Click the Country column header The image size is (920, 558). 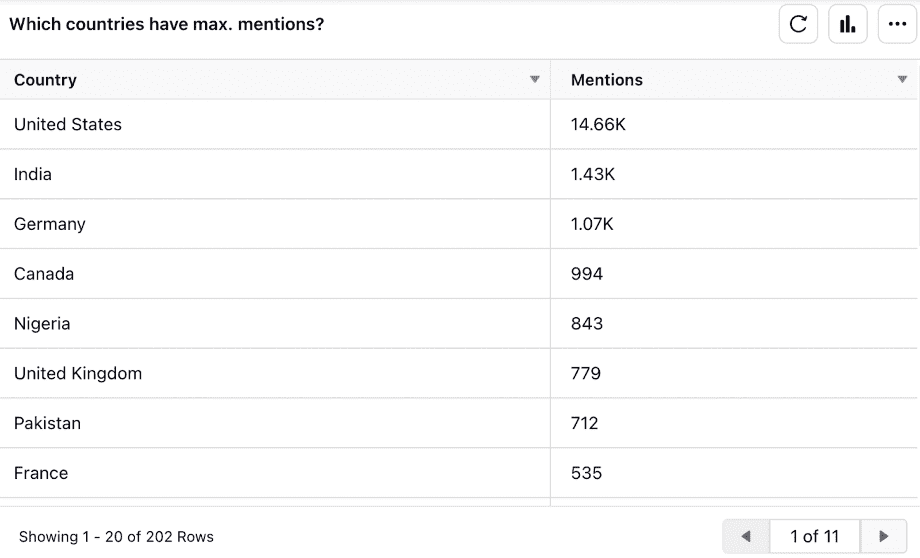point(46,80)
